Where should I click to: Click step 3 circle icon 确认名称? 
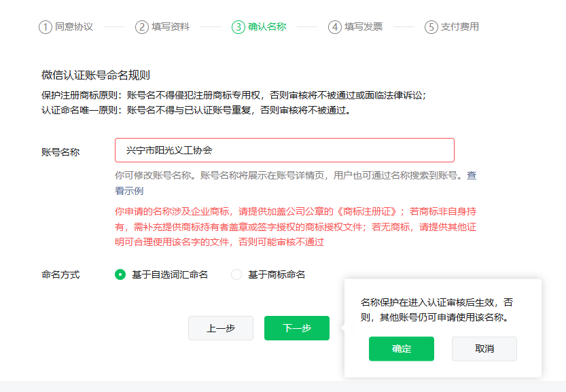[238, 27]
